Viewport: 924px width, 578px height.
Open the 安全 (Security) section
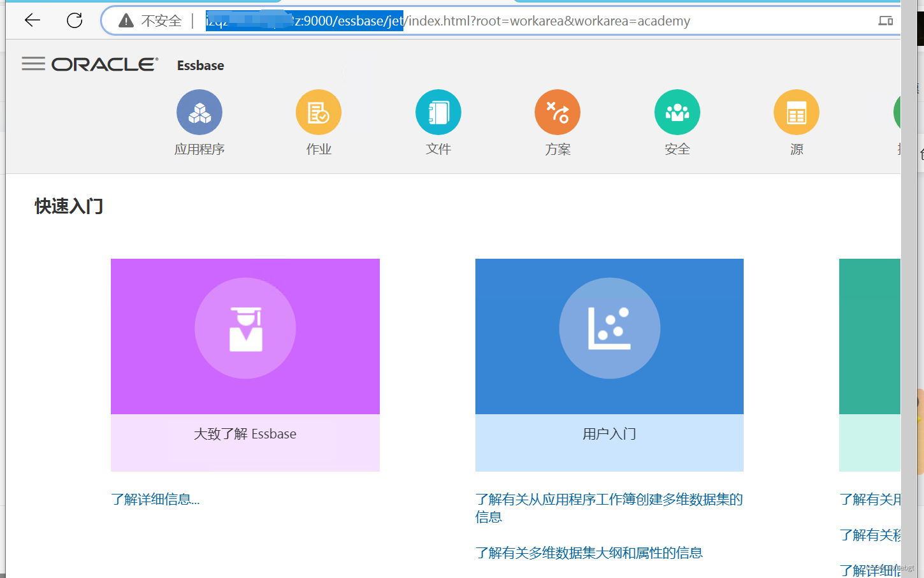[677, 122]
